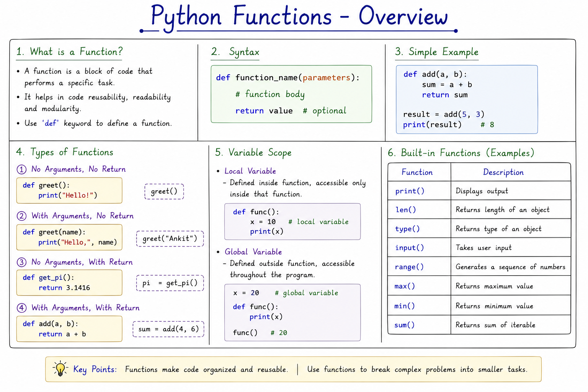Click 'return 3.1416' code line
Viewport: 588px width, 392px height.
point(64,288)
